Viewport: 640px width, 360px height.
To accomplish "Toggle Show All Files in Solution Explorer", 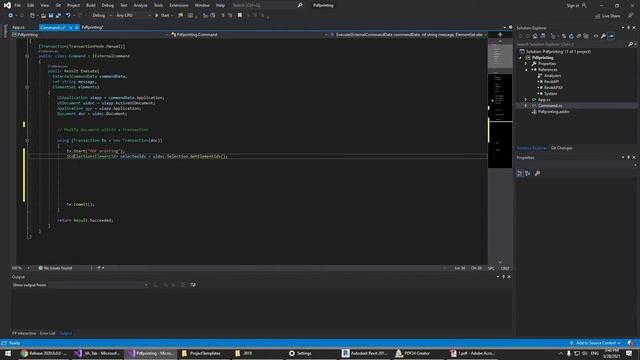I will [586, 36].
